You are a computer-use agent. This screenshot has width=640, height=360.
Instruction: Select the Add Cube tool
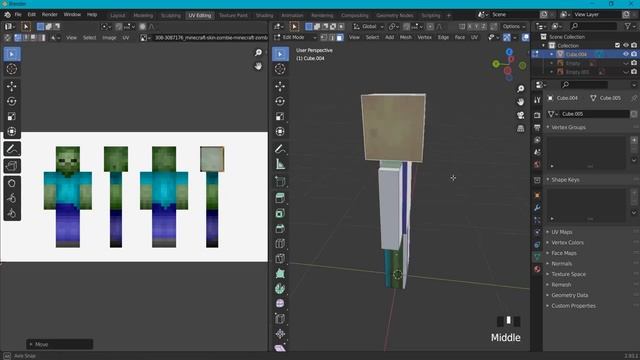point(280,181)
